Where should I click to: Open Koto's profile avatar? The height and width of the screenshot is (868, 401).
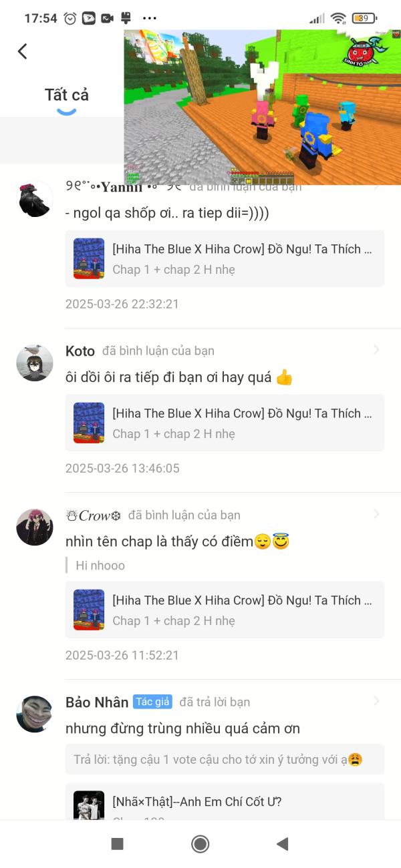click(35, 363)
